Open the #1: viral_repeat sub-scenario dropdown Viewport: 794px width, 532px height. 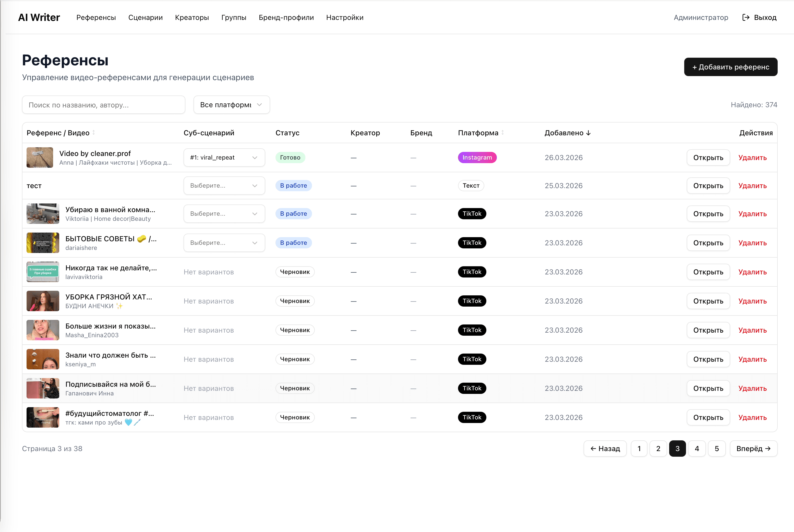224,158
